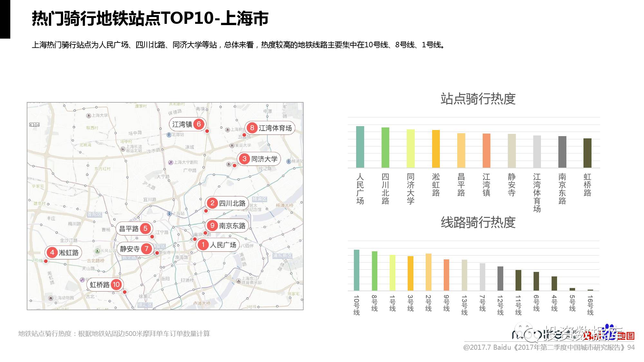This screenshot has width=644, height=362.
Task: Click the number 4 marker 淞虹路
Action: click(x=52, y=253)
